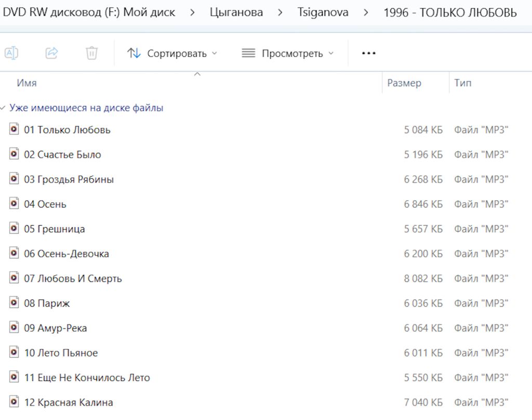Expand chevron after DVD RW дисковод breadcrumb
Image resolution: width=532 pixels, height=420 pixels.
coord(192,12)
